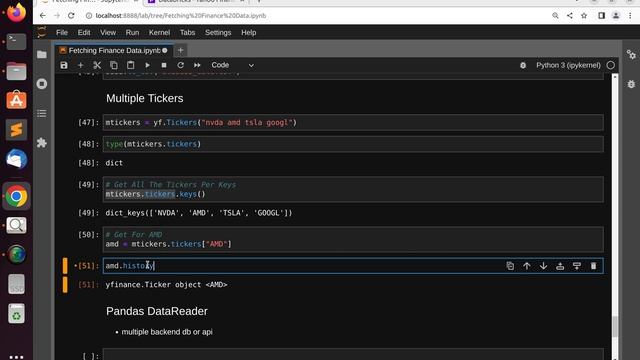Launch Firefox from the dock

(x=16, y=12)
